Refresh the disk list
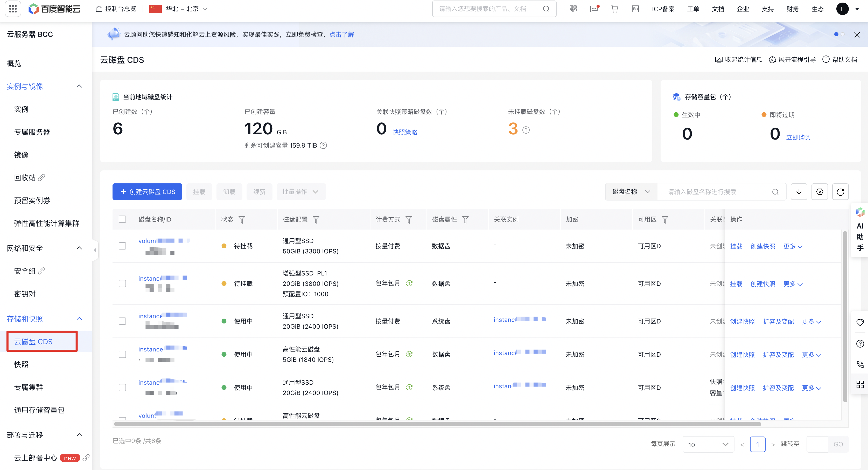The width and height of the screenshot is (868, 470). coord(840,192)
